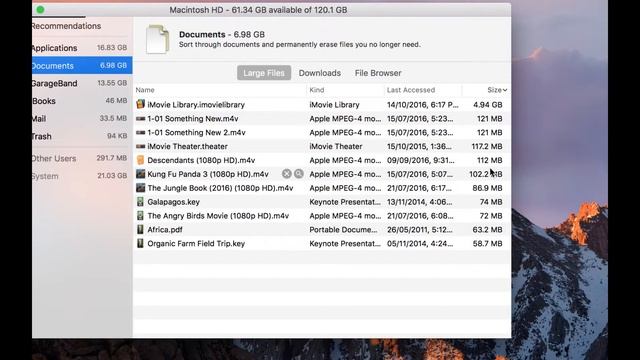Click the Galapagos.key Keynote icon
640x360 pixels.
[140, 202]
